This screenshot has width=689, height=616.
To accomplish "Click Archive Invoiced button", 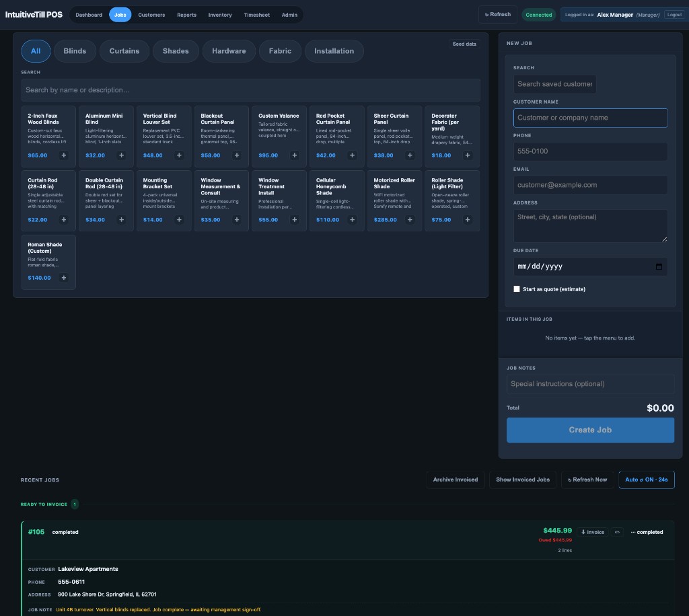I will click(x=456, y=479).
